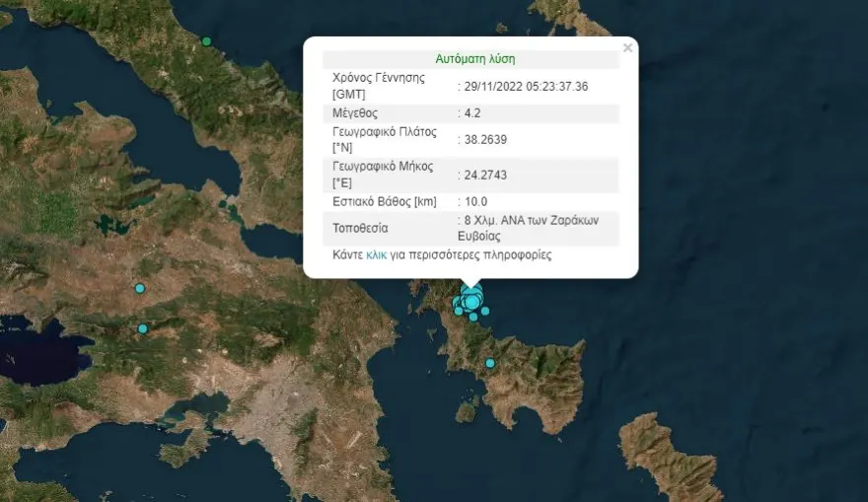Click the Χρόνος Γέννησης [GMT] label
Screen dimensions: 868x502
pyautogui.click(x=379, y=86)
